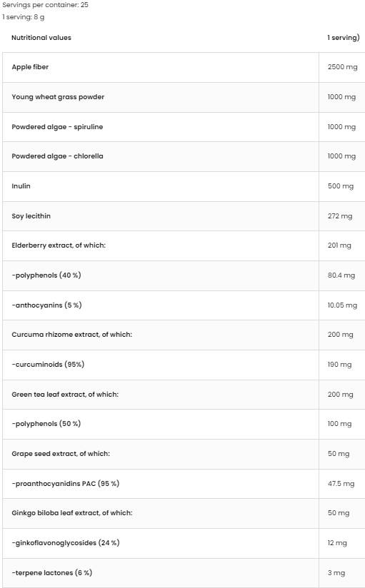Image resolution: width=365 pixels, height=588 pixels.
Task: Select Powdered algae - spiruline row
Action: (x=184, y=127)
